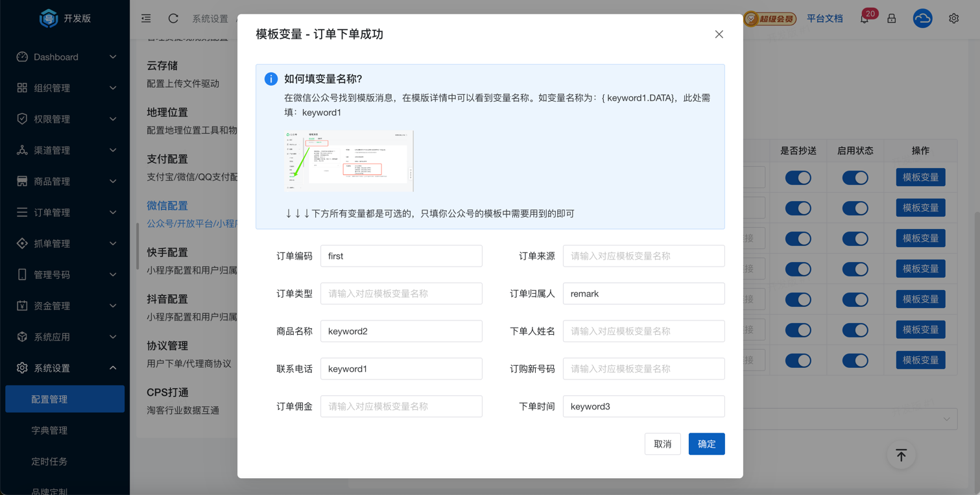Click the cloud user avatar icon

pos(922,19)
